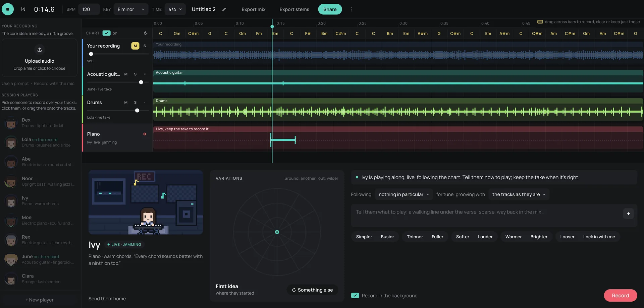Toggle Record in the background checkbox
The width and height of the screenshot is (644, 308).
pyautogui.click(x=355, y=296)
